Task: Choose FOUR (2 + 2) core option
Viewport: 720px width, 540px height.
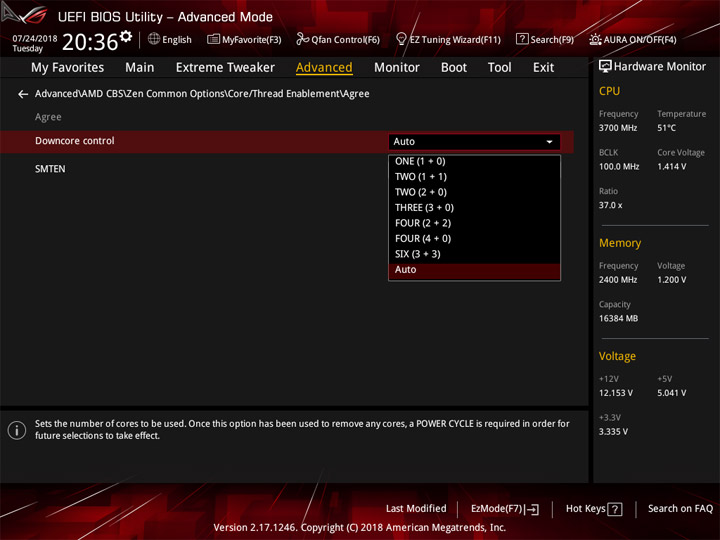Action: tap(474, 223)
